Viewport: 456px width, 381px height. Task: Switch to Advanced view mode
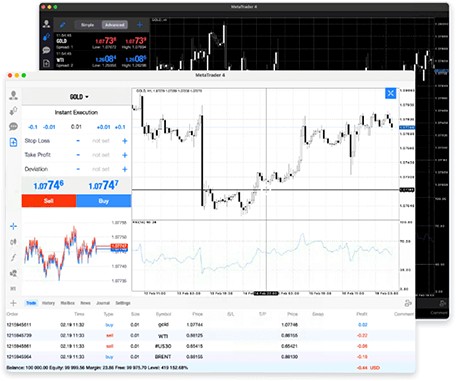[x=114, y=25]
